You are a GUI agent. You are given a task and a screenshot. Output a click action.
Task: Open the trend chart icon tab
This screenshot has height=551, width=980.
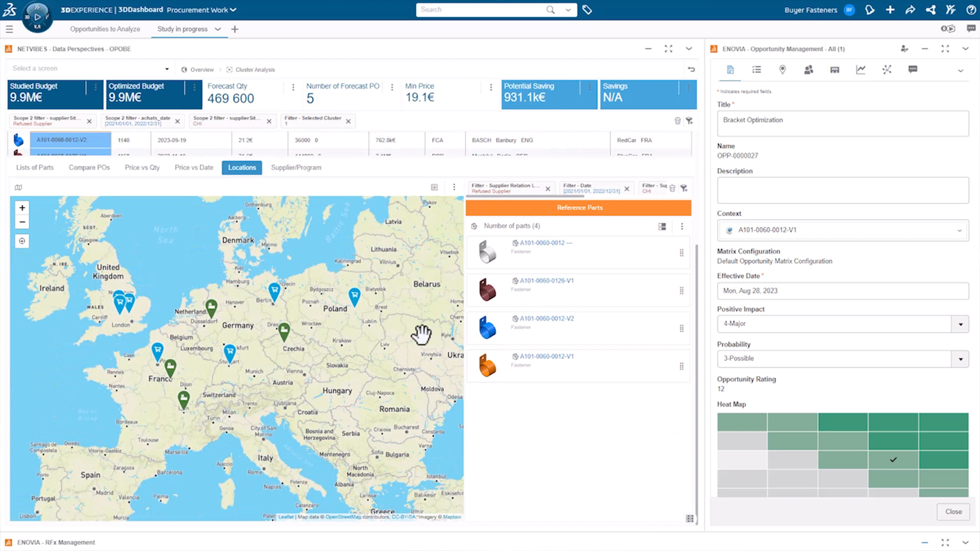click(x=861, y=69)
